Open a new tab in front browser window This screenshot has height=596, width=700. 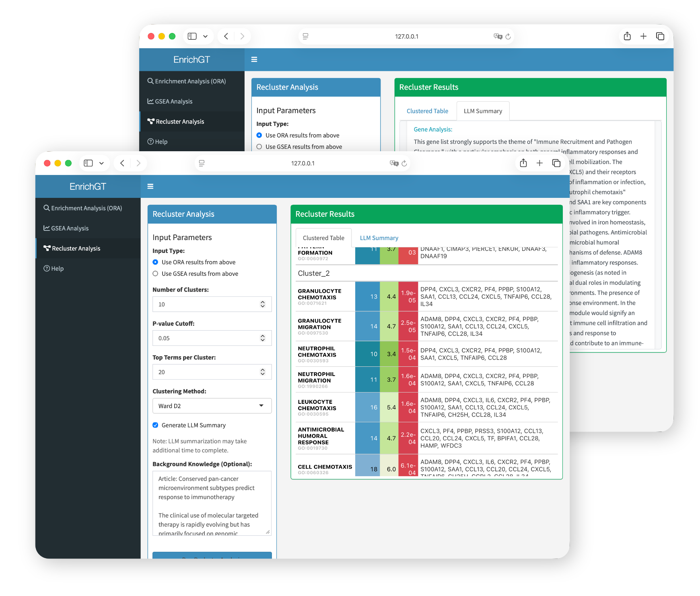(539, 163)
